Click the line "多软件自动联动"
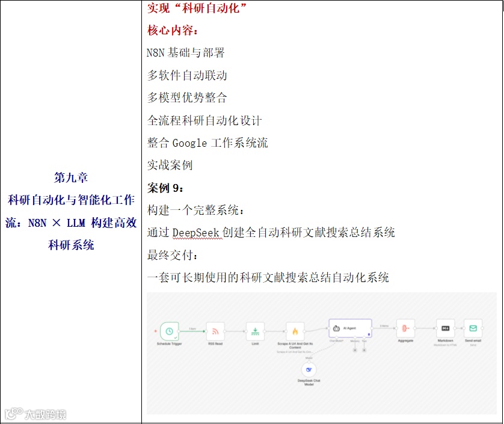Screen dimensions: 504x424 (x=187, y=75)
